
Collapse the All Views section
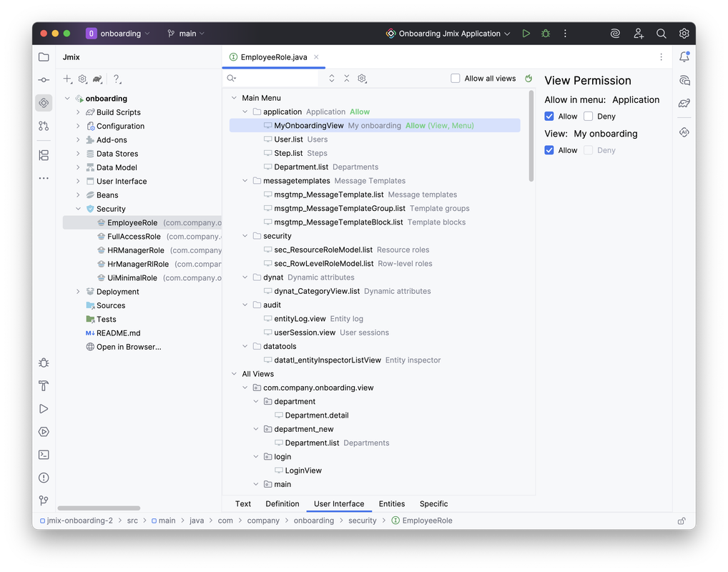coord(234,374)
